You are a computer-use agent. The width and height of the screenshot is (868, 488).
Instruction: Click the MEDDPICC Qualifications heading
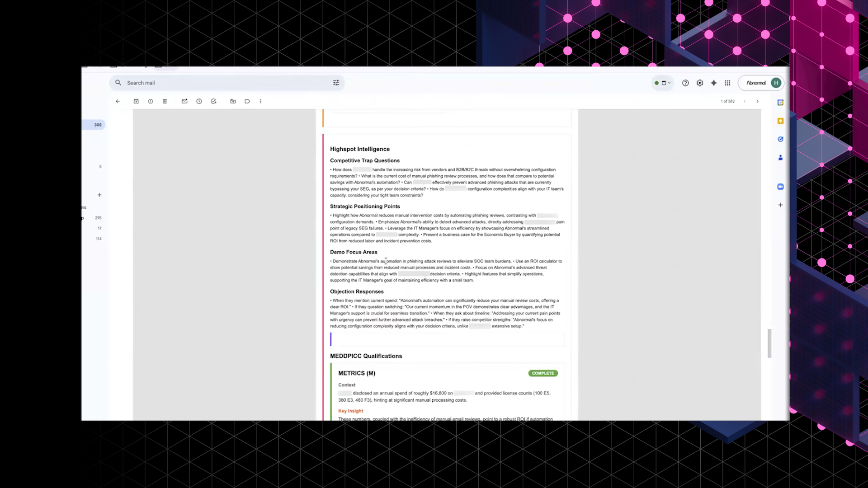coord(366,356)
